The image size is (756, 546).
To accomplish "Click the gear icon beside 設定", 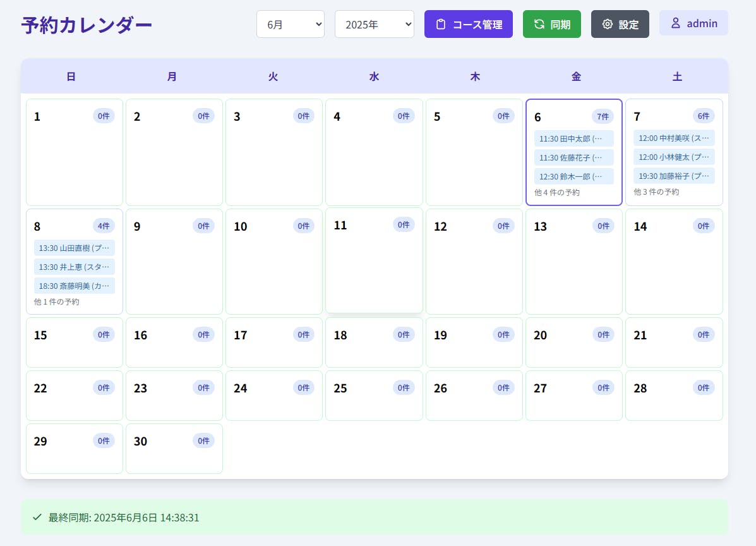I will click(x=607, y=24).
